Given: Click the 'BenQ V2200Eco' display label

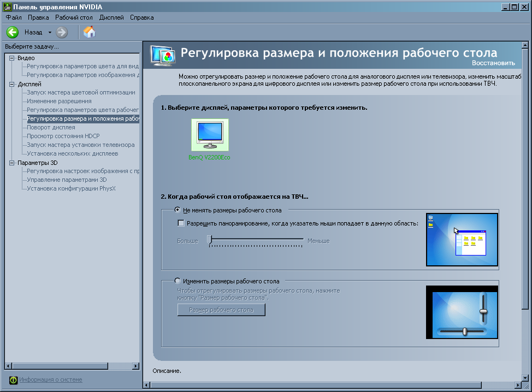Looking at the screenshot, I should [x=209, y=157].
